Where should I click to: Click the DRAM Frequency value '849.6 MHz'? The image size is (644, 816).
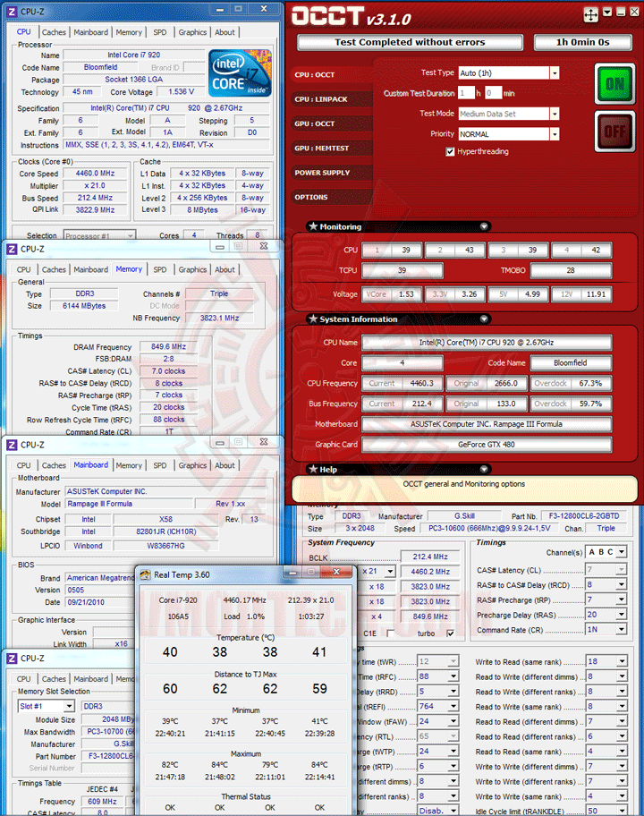click(x=168, y=346)
